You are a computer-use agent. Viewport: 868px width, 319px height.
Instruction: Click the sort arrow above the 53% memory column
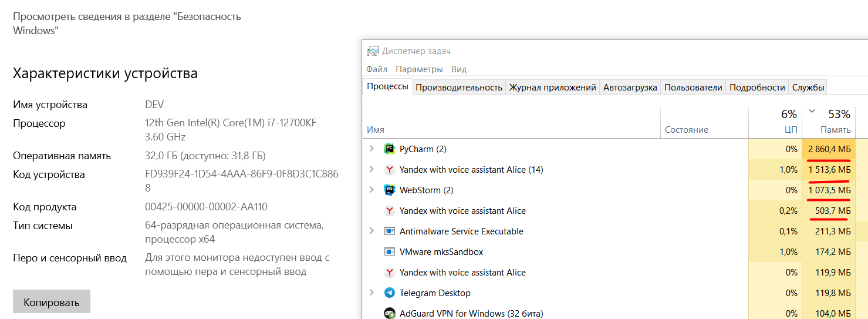pos(812,111)
